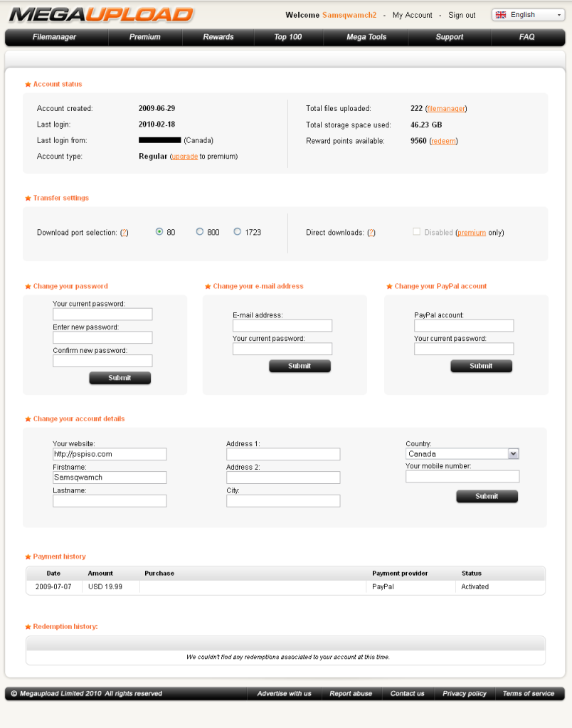Select download port 80
This screenshot has height=728, width=572.
(159, 232)
